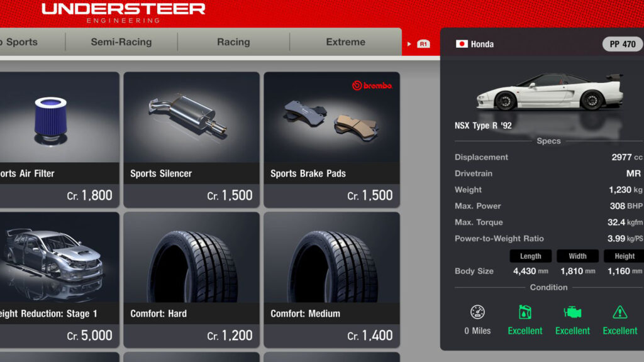The width and height of the screenshot is (644, 362).
Task: Click the Width size label
Action: [x=577, y=256]
